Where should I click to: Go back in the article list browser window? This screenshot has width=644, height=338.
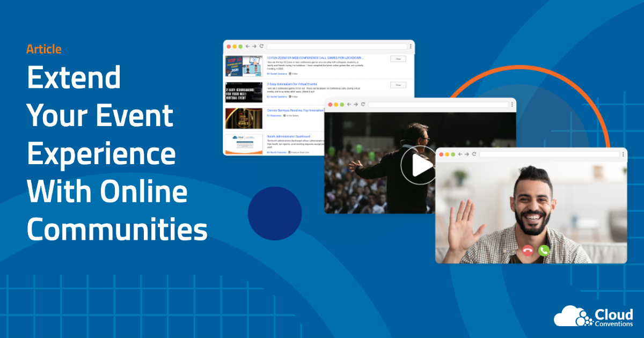pyautogui.click(x=247, y=47)
